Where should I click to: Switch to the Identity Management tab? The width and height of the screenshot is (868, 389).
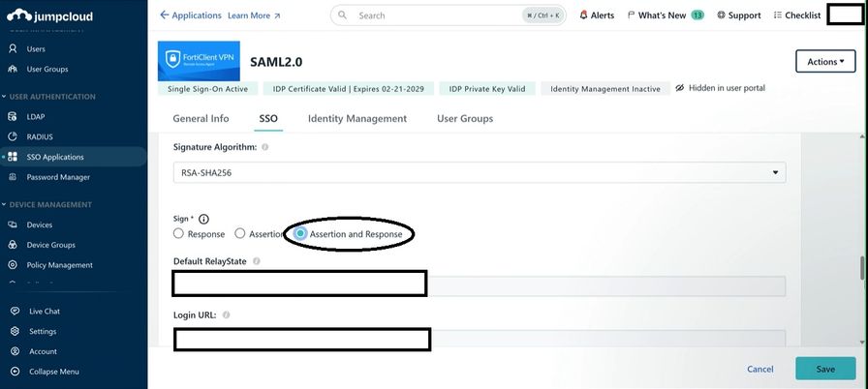(x=357, y=118)
